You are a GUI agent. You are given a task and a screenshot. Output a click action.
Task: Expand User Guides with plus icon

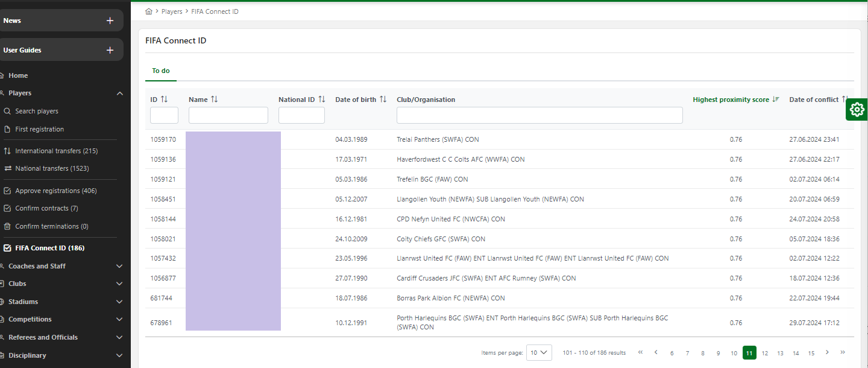click(x=110, y=50)
